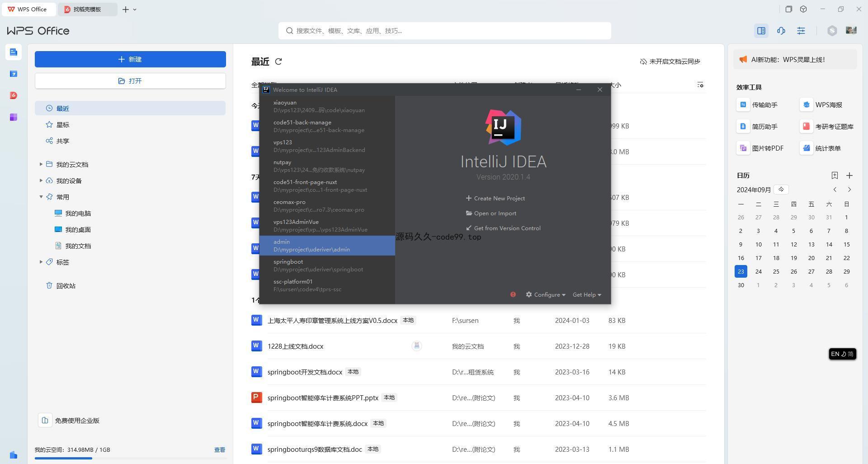Select 共享 in the left navigation

pyautogui.click(x=130, y=141)
